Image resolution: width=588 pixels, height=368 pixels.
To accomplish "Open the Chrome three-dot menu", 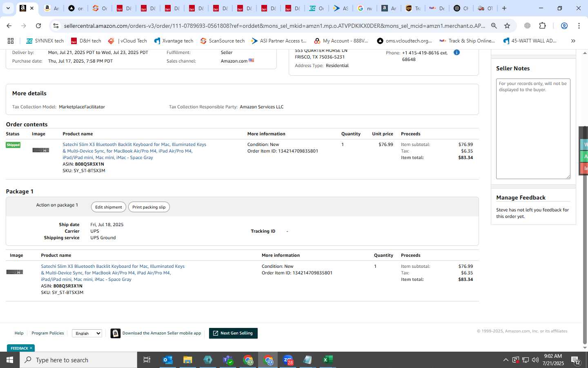I will coord(579,26).
